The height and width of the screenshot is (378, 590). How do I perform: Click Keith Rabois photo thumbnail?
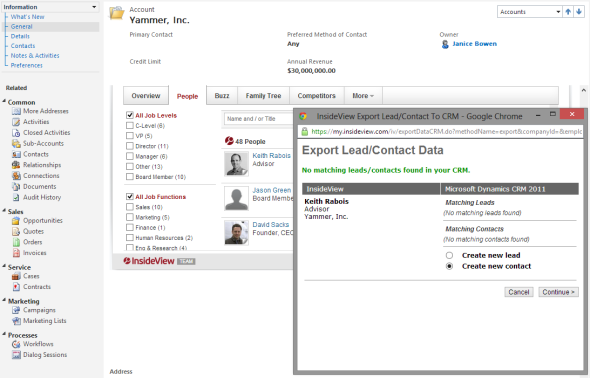(x=236, y=164)
